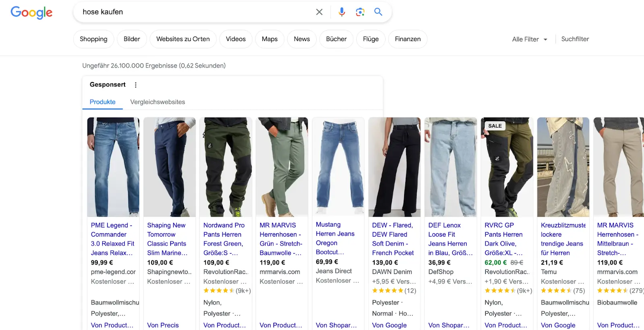
Task: Select the Bücher filter chip
Action: tap(336, 39)
